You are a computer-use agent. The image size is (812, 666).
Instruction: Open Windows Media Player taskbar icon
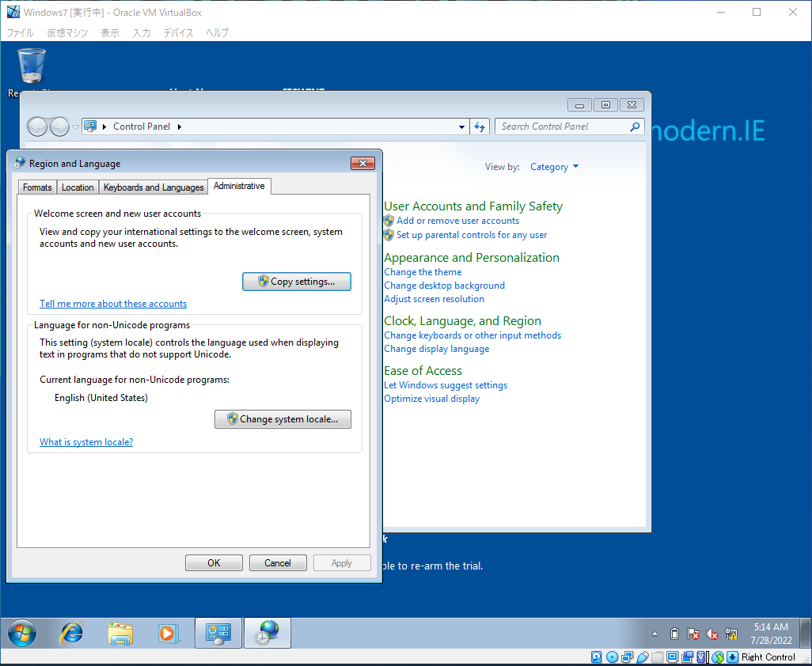point(169,632)
